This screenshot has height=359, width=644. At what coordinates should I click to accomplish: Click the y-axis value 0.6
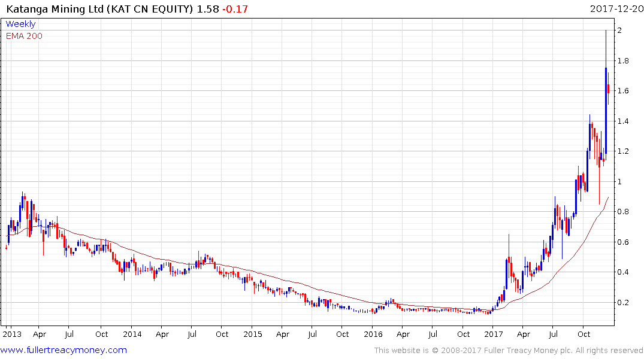click(623, 242)
